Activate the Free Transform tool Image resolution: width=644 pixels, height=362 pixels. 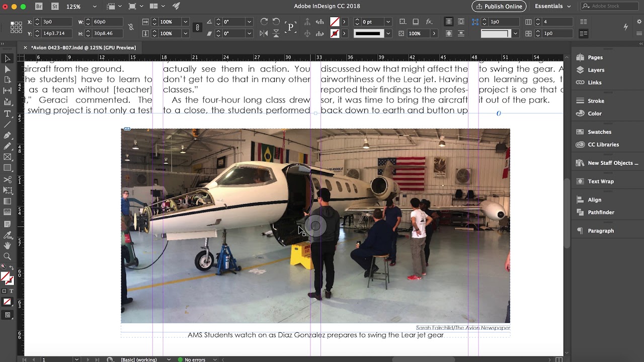pyautogui.click(x=7, y=191)
